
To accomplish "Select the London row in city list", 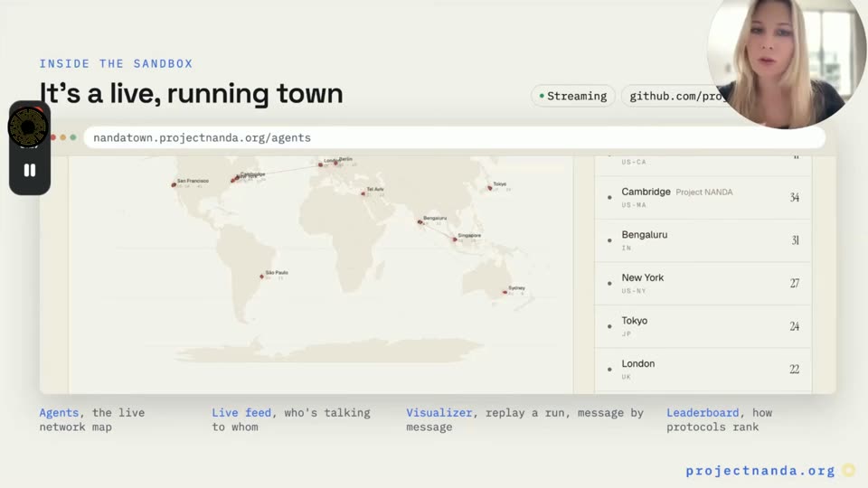I will (x=703, y=370).
